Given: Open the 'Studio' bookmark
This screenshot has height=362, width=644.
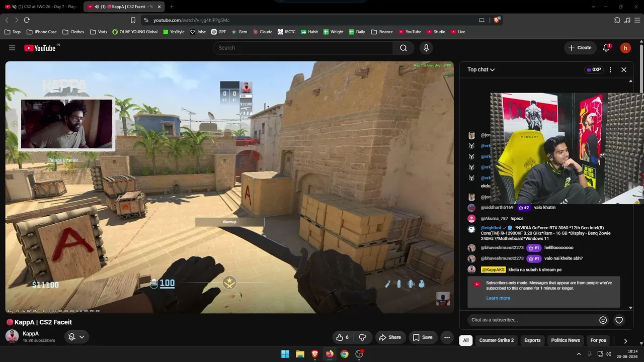Looking at the screenshot, I should tap(436, 32).
